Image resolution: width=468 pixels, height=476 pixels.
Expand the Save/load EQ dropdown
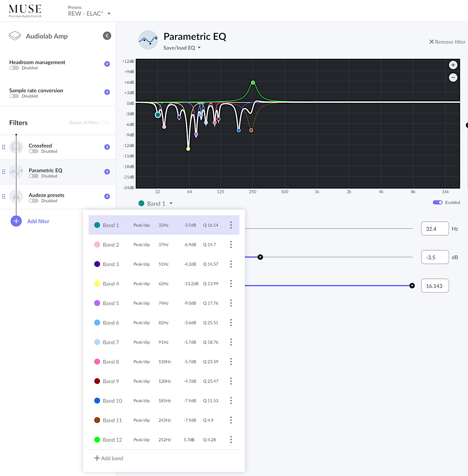click(182, 48)
